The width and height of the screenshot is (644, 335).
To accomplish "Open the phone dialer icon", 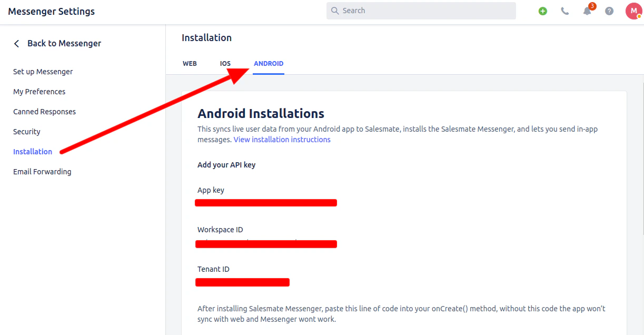I will click(x=565, y=11).
